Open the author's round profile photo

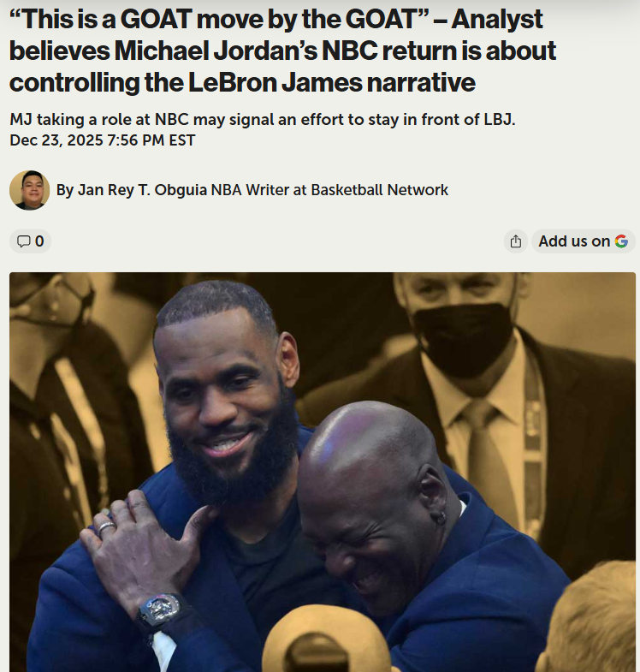click(30, 190)
